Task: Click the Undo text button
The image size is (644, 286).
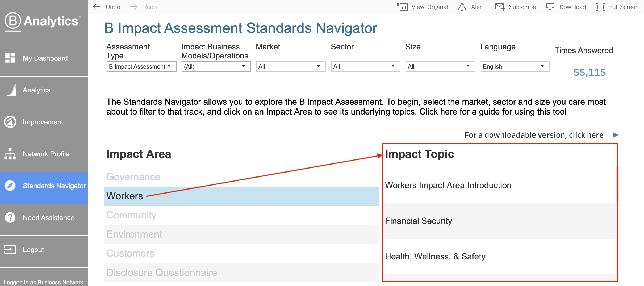Action: (x=113, y=7)
